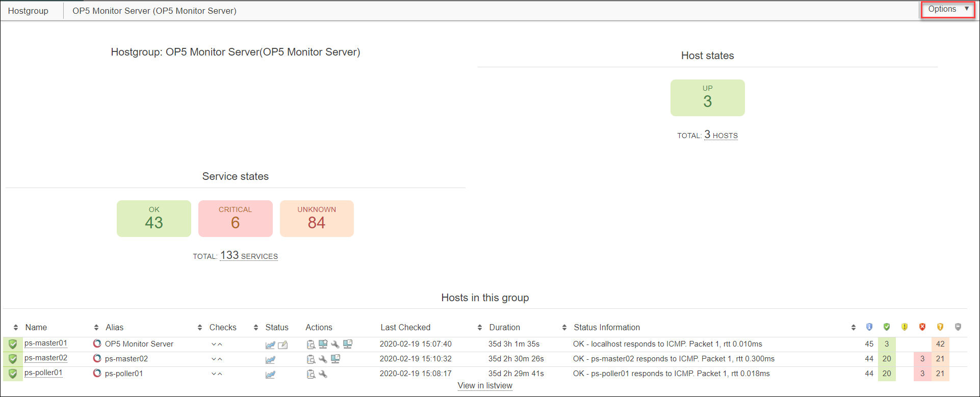
Task: Click the starred monitor action icon for ps-master01
Action: point(323,345)
